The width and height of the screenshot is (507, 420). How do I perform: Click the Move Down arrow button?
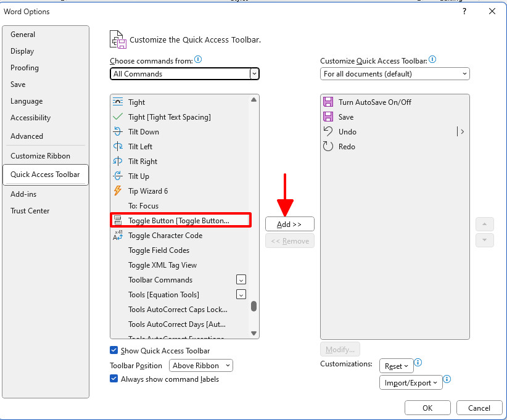(484, 240)
